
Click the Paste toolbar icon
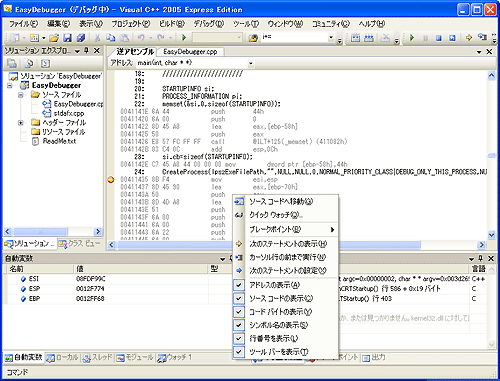(x=124, y=38)
